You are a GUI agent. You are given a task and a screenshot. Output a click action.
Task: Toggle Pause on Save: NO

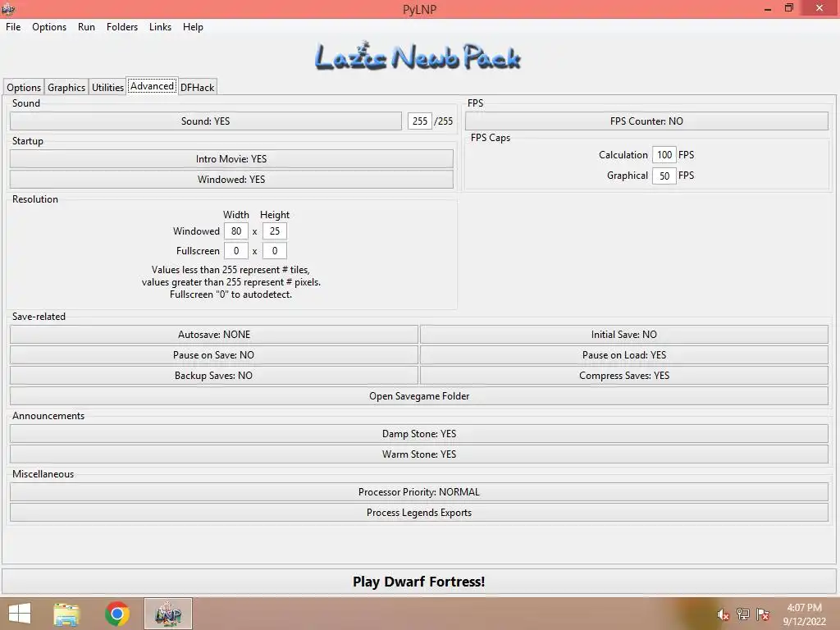tap(214, 354)
